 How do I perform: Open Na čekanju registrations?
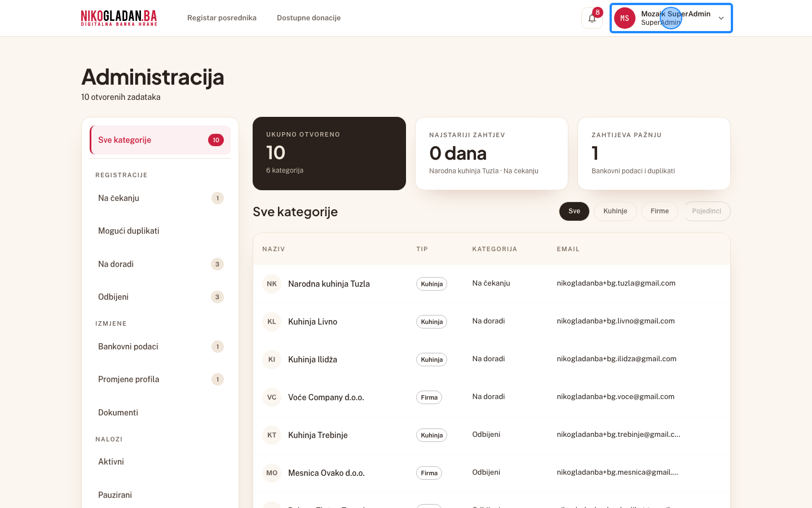(160, 198)
